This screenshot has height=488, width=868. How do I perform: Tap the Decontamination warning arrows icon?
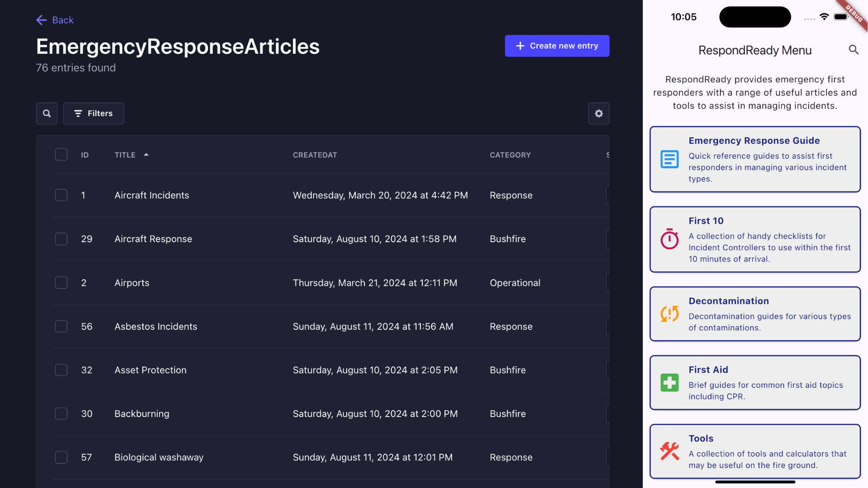[x=669, y=314]
